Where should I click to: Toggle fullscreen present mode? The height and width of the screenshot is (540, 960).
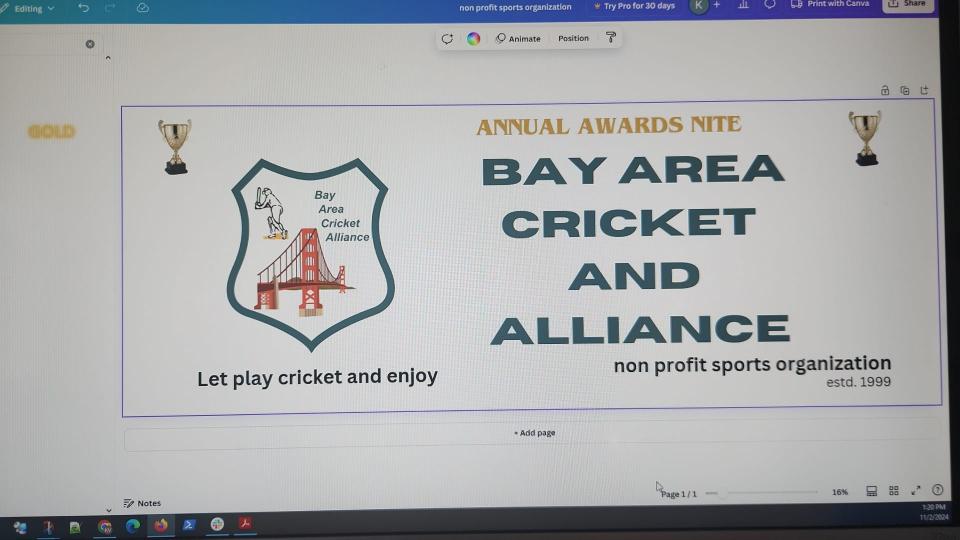point(915,491)
